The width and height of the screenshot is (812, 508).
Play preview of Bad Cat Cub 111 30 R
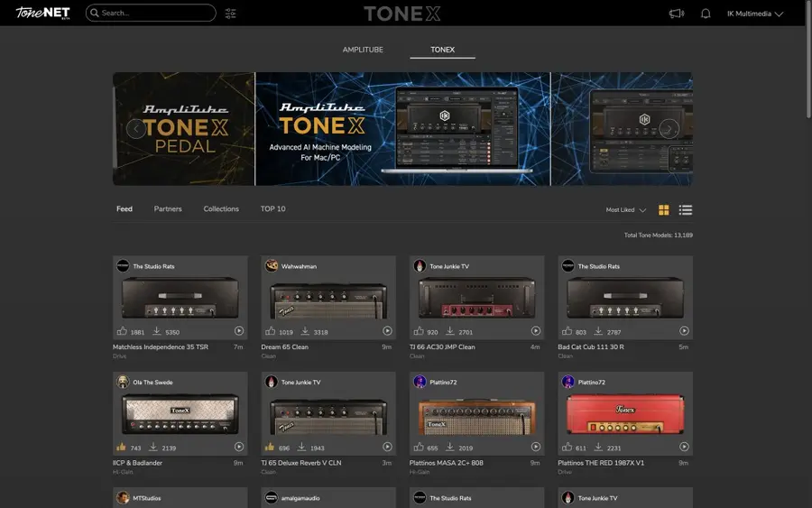click(684, 331)
